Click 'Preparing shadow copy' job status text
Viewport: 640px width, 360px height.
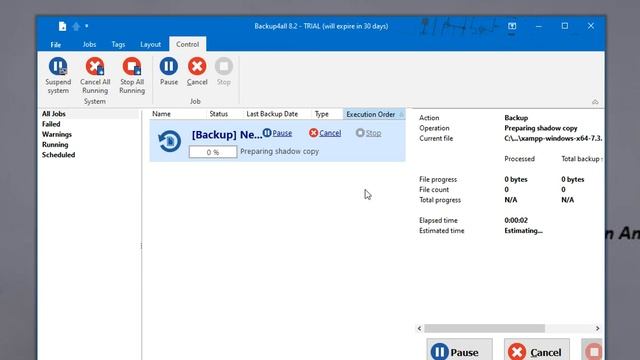click(280, 151)
